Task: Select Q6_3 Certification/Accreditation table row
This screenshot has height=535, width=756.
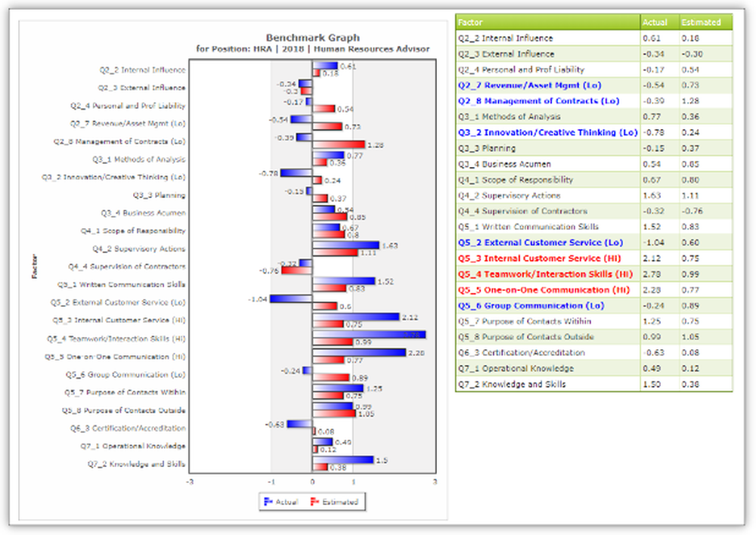Action: 594,353
